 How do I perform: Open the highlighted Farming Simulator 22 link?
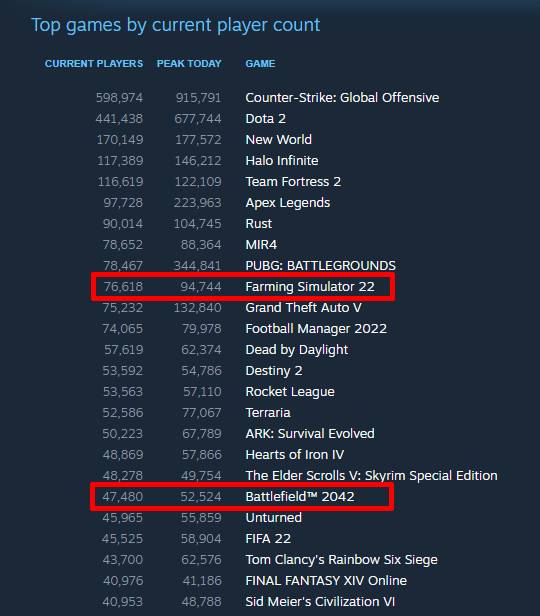(310, 287)
